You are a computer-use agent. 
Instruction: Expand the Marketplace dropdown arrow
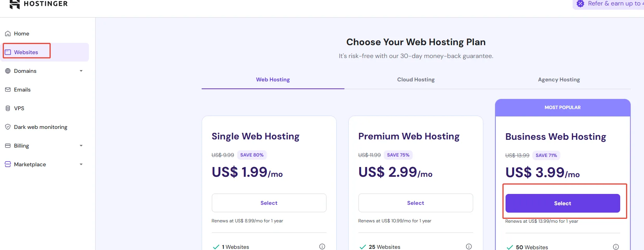point(81,164)
